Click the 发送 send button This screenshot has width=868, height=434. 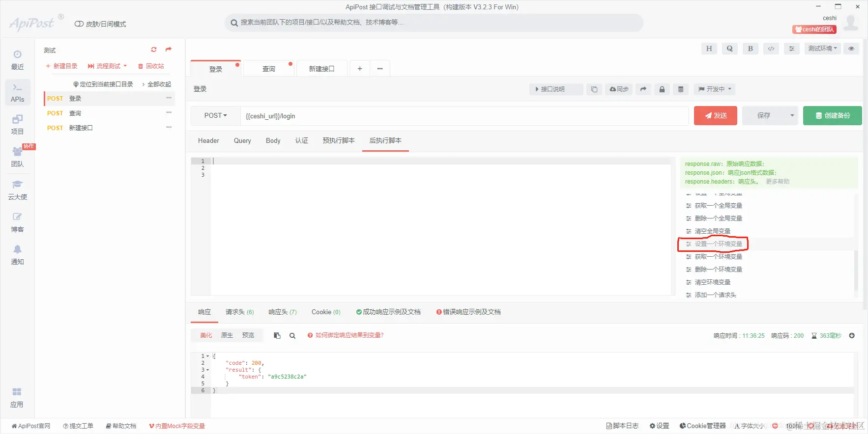point(715,116)
